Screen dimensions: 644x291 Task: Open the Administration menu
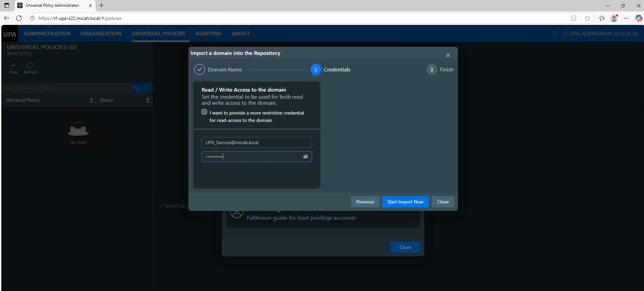pyautogui.click(x=47, y=34)
